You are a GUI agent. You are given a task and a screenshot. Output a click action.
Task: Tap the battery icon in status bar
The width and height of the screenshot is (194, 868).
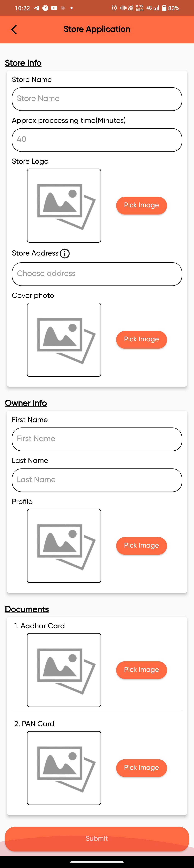point(164,8)
